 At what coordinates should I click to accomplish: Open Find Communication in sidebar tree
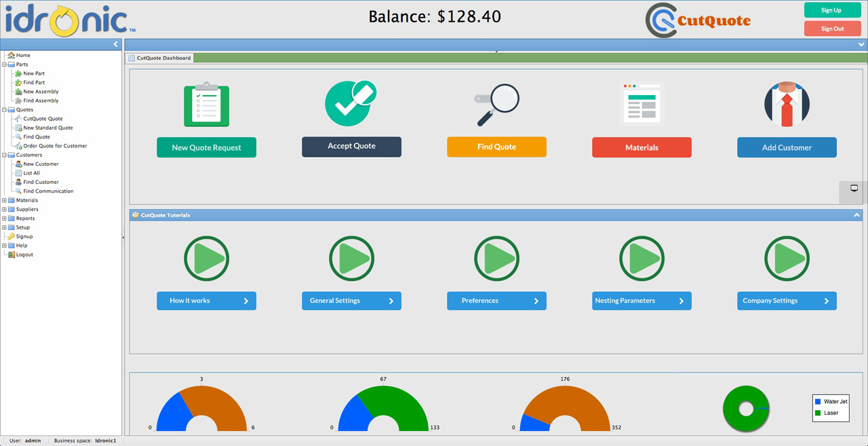point(48,191)
